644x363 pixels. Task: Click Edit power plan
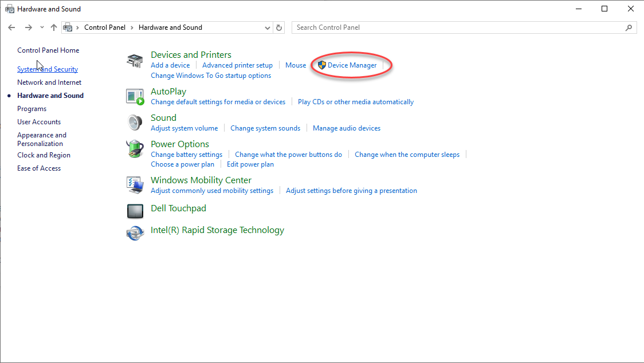point(250,164)
